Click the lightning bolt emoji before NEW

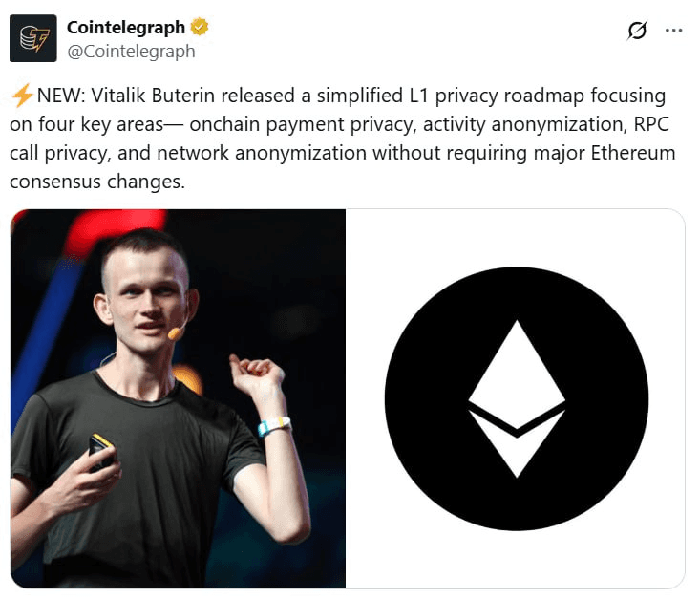tap(22, 96)
